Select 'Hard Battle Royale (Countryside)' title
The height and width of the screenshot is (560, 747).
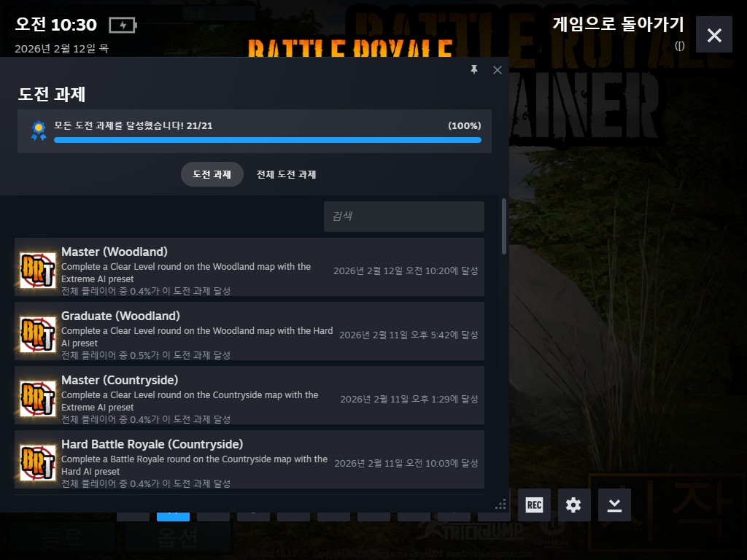coord(152,444)
